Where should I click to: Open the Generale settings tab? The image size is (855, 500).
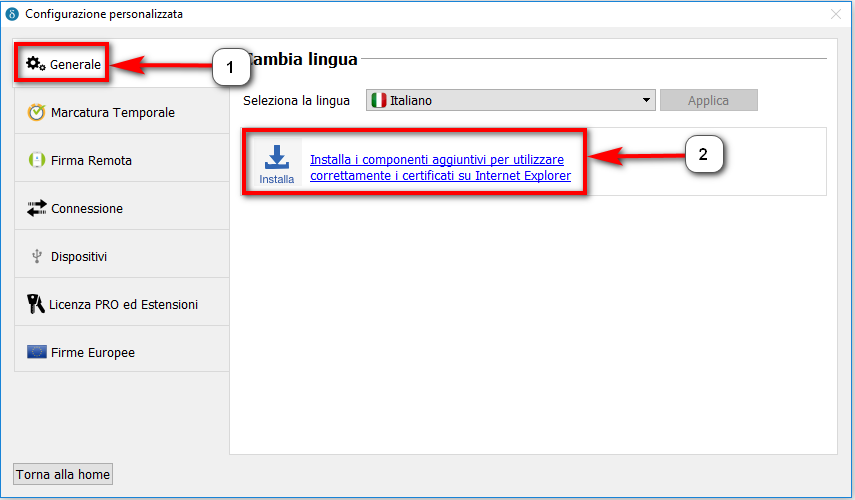(122, 64)
